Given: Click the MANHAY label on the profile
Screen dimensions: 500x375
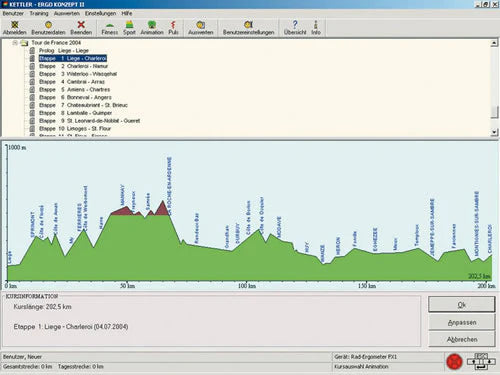Looking at the screenshot, I should coord(122,195).
